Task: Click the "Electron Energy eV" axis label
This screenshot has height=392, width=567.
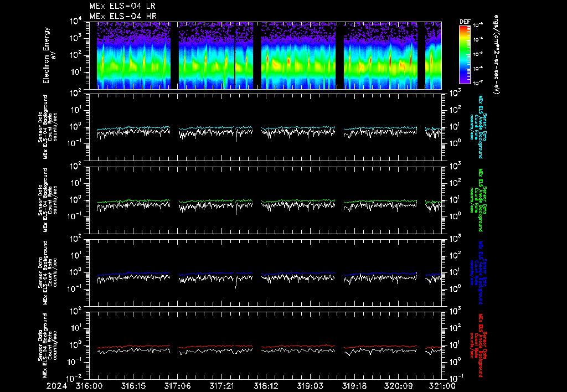Action: 49,55
